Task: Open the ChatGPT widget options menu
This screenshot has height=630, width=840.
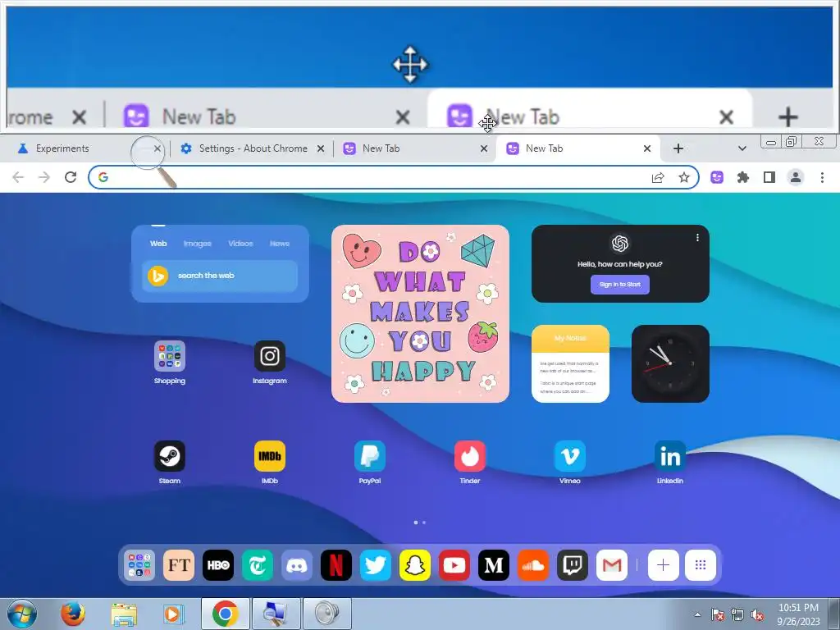Action: [x=697, y=237]
